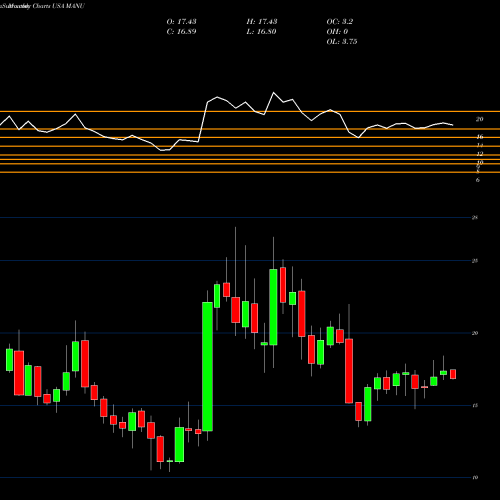Click the 15 label on the price axis
The width and height of the screenshot is (500, 500).
click(475, 405)
